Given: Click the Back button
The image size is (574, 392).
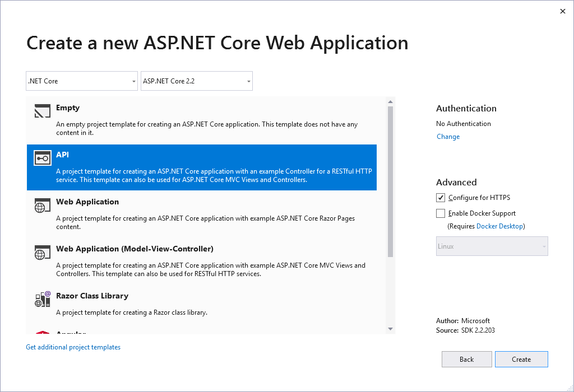Looking at the screenshot, I should 466,359.
